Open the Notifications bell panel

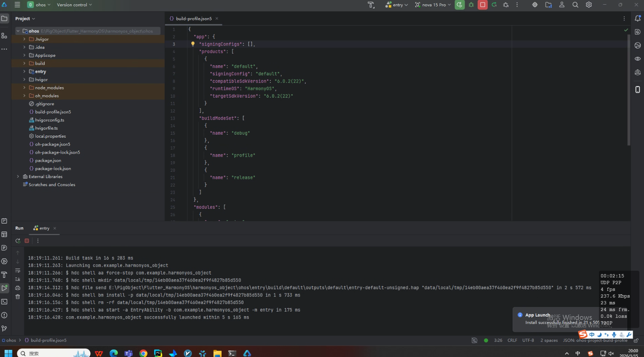click(x=638, y=19)
